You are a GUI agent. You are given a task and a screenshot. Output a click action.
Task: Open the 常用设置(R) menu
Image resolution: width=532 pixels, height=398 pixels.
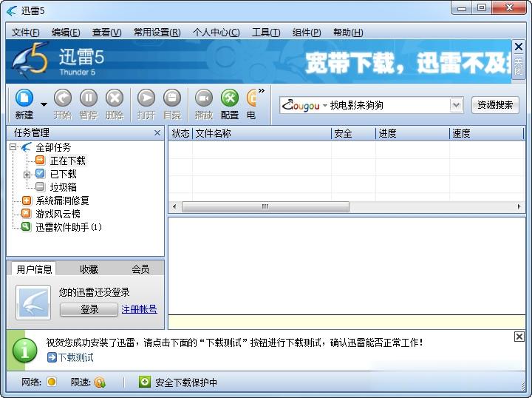point(157,33)
